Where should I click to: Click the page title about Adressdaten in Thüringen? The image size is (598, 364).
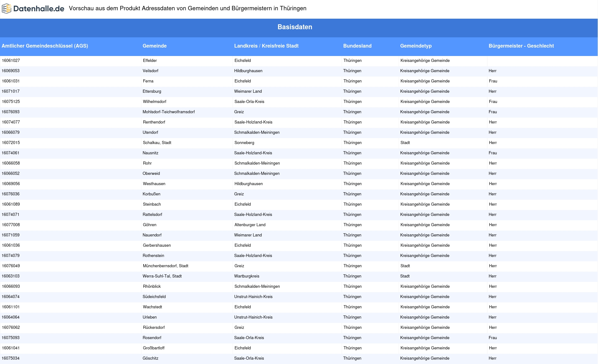[x=187, y=8]
